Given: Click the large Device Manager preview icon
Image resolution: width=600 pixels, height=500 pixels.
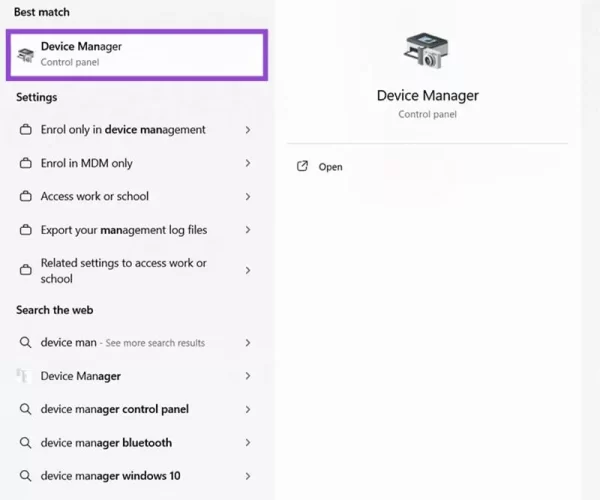Looking at the screenshot, I should pos(427,50).
